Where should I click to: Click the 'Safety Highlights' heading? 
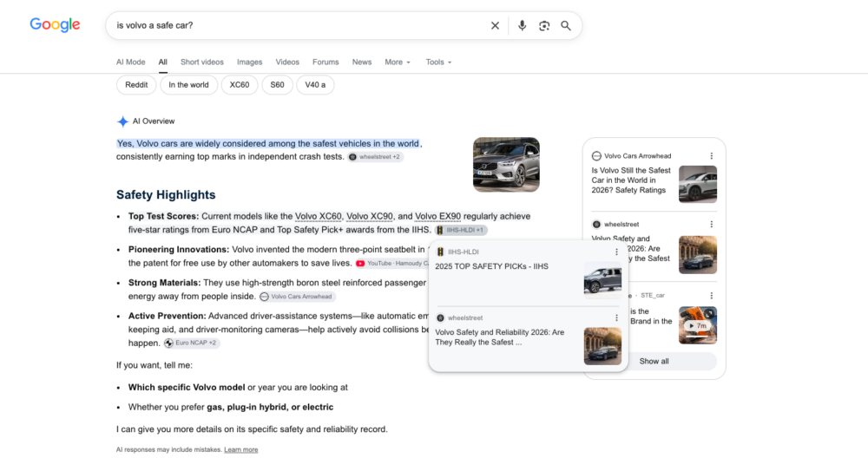(x=166, y=194)
